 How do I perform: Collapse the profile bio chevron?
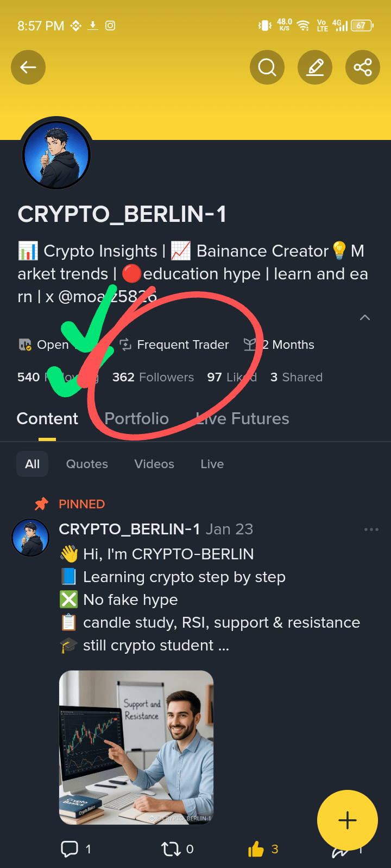click(x=365, y=317)
